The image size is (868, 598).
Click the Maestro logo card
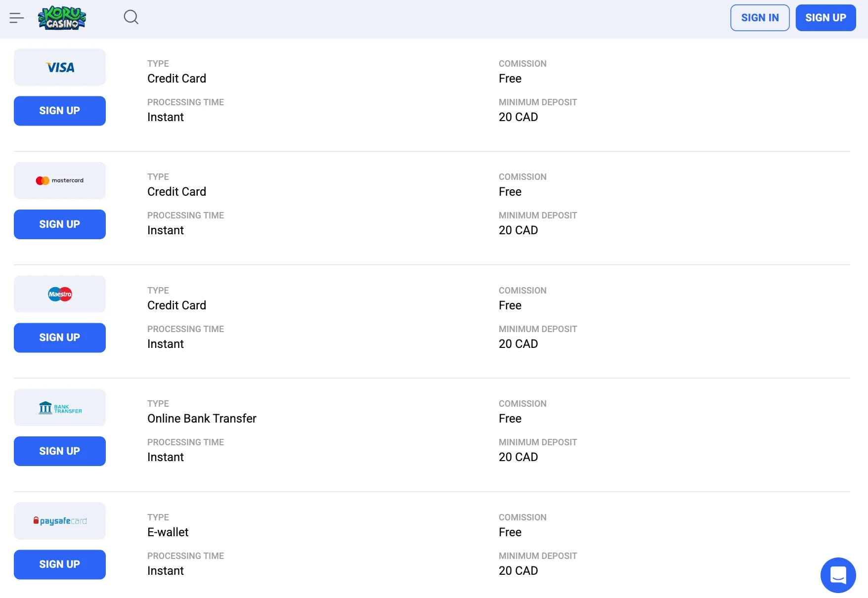(60, 294)
